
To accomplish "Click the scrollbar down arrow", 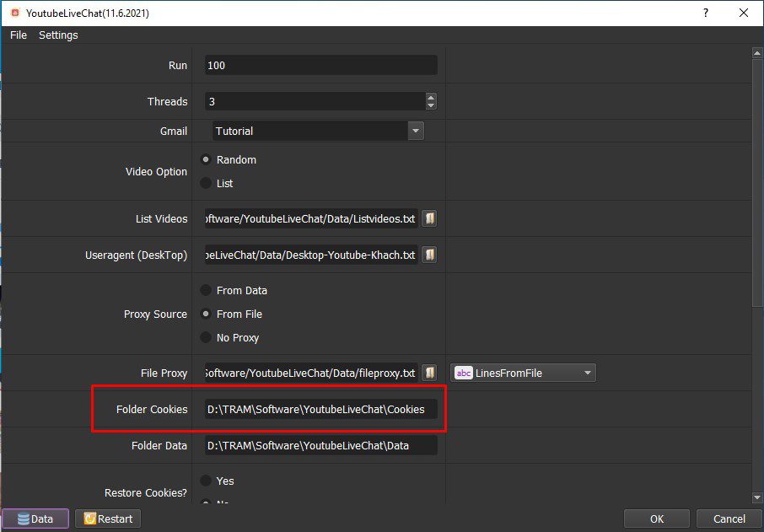I will pos(757,497).
